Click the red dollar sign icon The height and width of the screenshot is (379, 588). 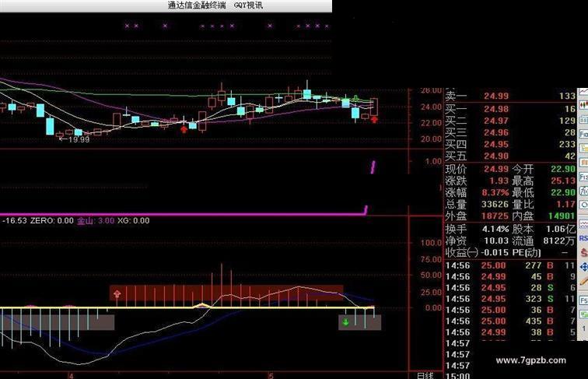583,252
